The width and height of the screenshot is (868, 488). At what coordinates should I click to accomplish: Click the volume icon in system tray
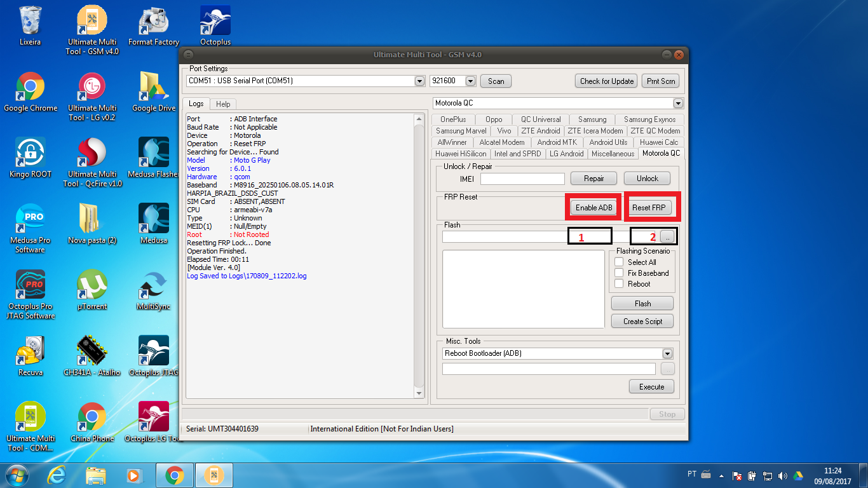(782, 475)
